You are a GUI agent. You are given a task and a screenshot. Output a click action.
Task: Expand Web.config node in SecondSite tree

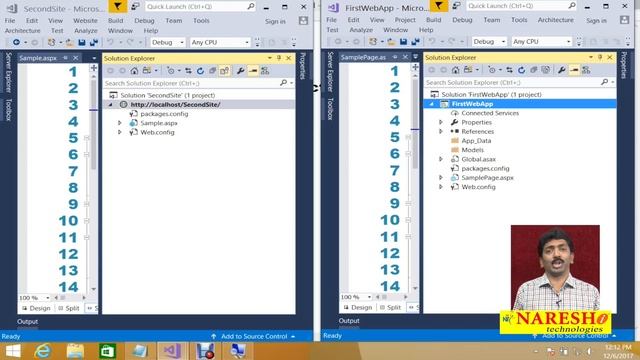pyautogui.click(x=120, y=132)
